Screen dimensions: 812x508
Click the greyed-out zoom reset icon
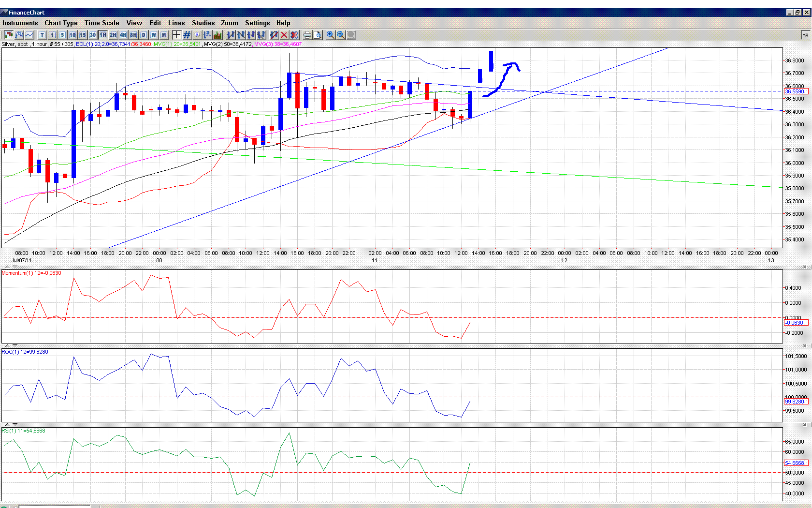coord(351,35)
